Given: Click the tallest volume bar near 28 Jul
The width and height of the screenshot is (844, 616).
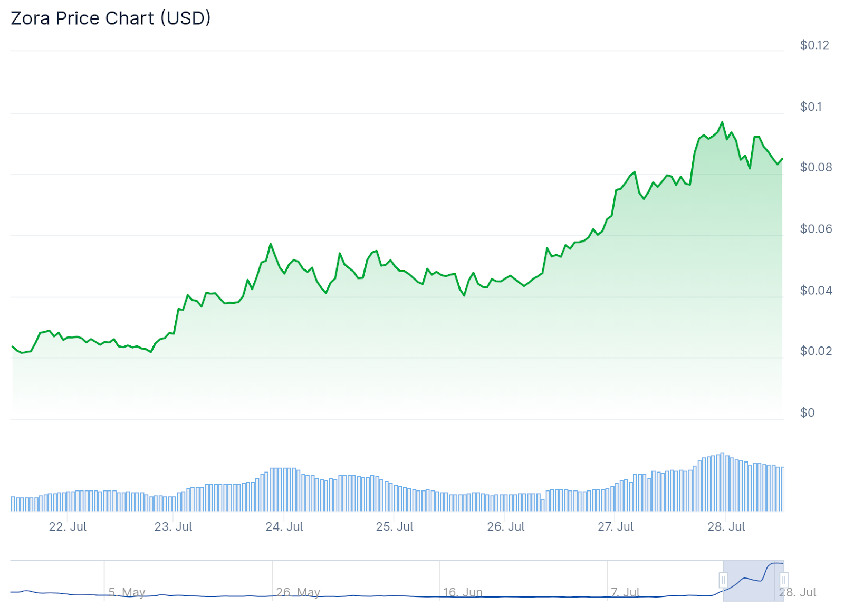Looking at the screenshot, I should [722, 482].
